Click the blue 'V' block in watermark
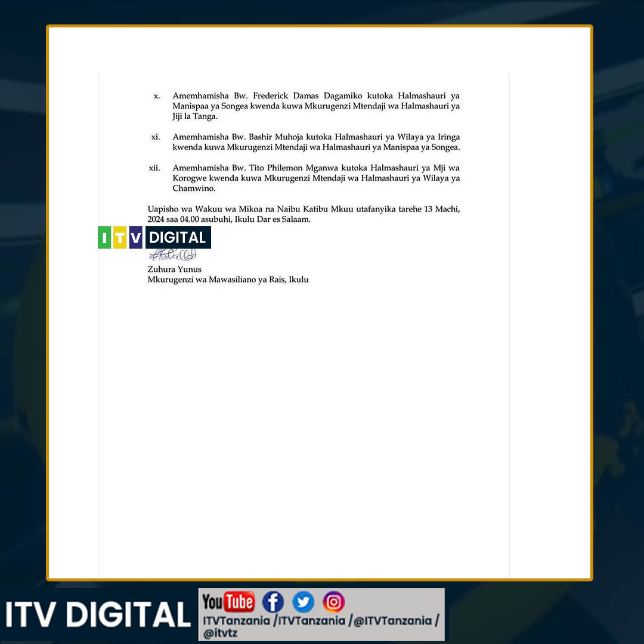The height and width of the screenshot is (644, 644). point(136,237)
